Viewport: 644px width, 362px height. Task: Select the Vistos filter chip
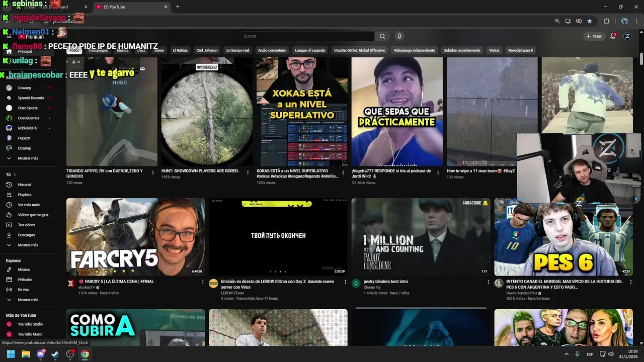[494, 50]
